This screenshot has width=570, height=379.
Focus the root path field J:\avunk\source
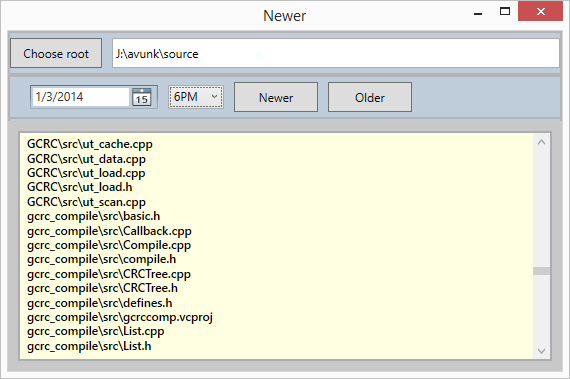pos(336,53)
